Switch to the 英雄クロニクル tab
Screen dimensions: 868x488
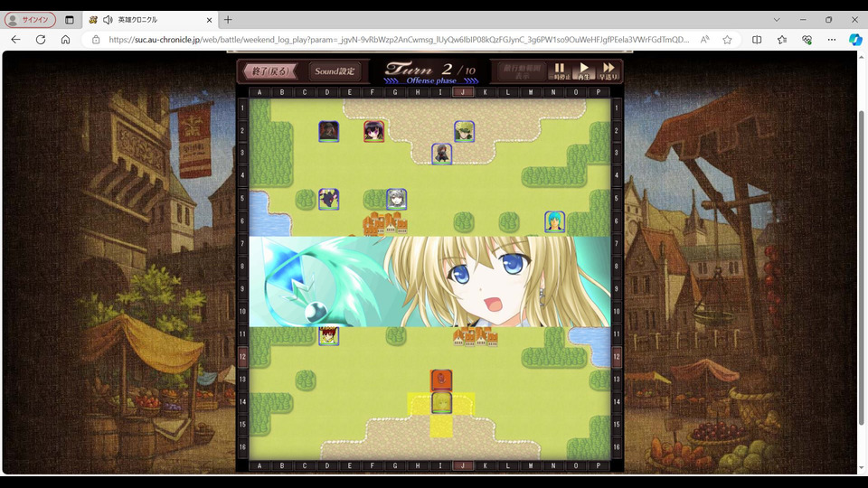(x=151, y=20)
